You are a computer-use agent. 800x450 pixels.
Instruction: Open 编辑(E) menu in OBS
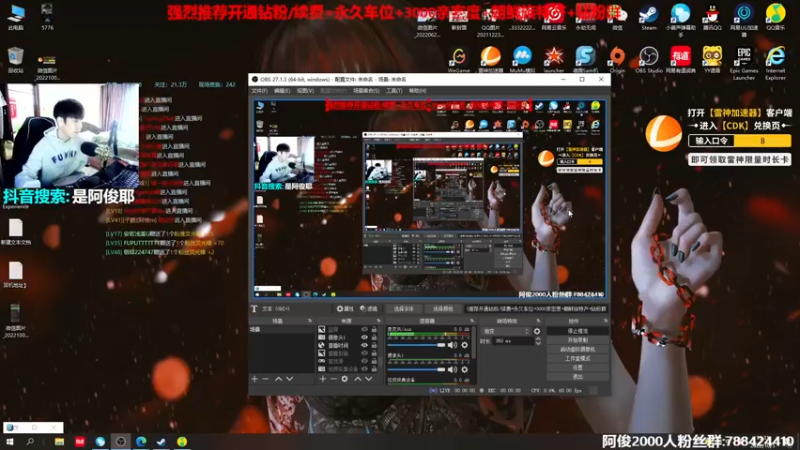point(282,91)
